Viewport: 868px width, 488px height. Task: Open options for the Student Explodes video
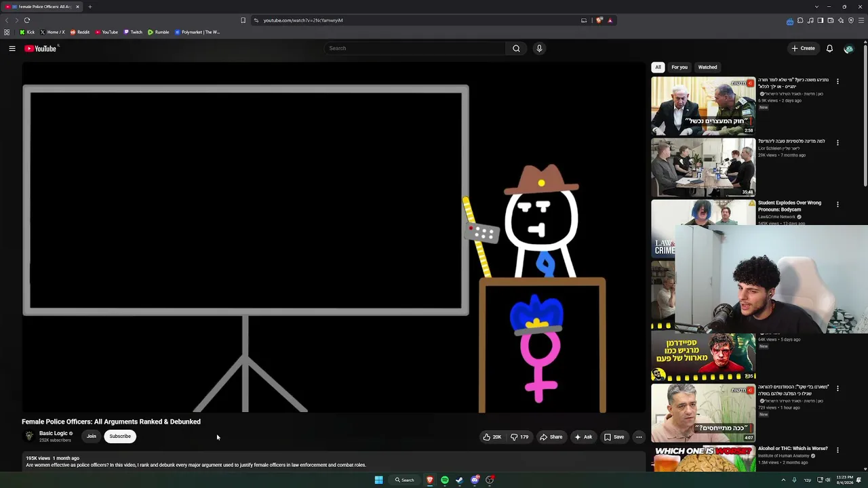[837, 205]
